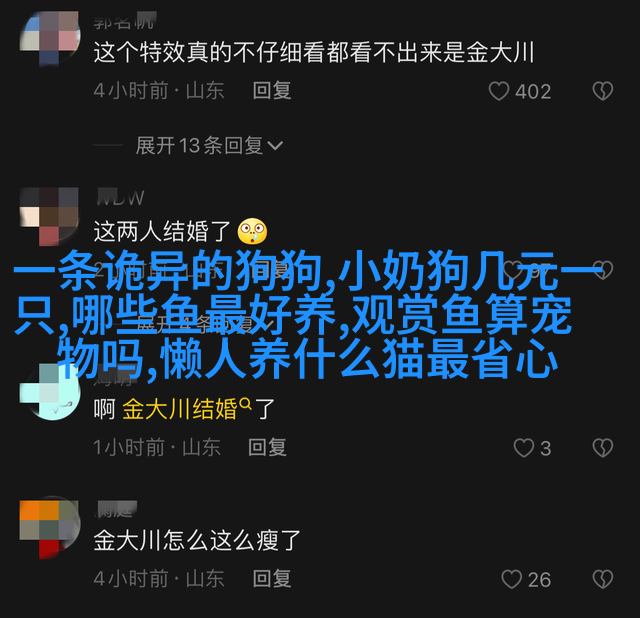Like the comment with 402 likes
The height and width of the screenshot is (618, 640).
pyautogui.click(x=499, y=91)
